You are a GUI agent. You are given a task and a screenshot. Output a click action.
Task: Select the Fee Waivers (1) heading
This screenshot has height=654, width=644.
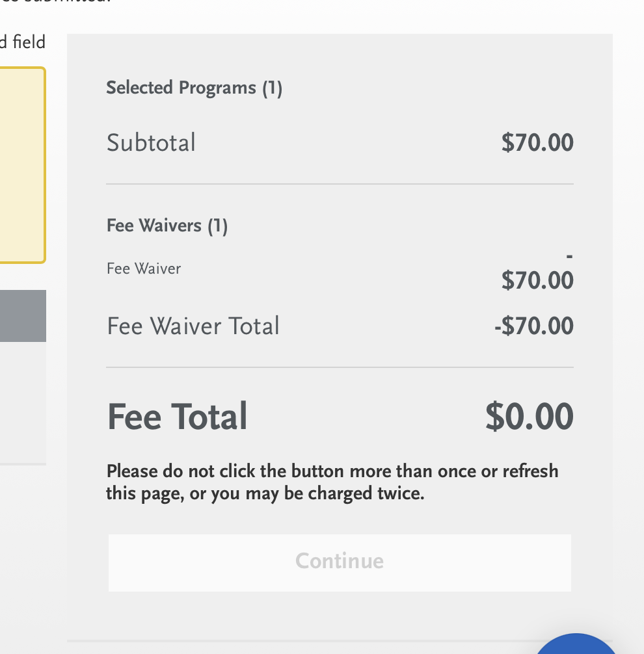click(x=167, y=226)
